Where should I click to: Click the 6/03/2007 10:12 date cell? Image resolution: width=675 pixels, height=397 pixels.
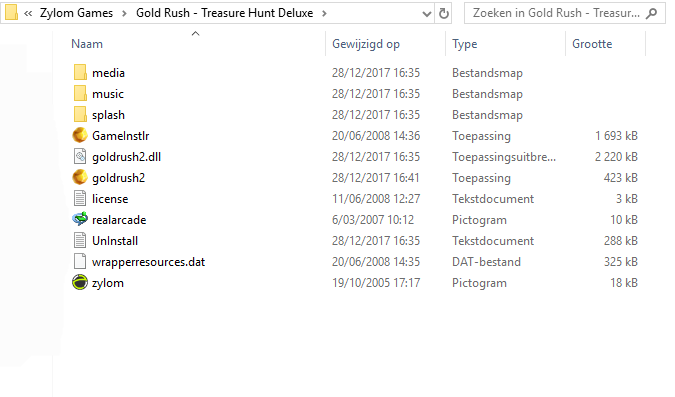tap(373, 220)
